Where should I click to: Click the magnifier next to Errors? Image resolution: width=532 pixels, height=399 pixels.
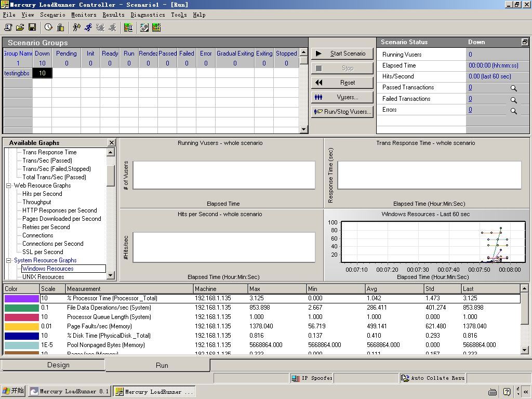click(514, 111)
